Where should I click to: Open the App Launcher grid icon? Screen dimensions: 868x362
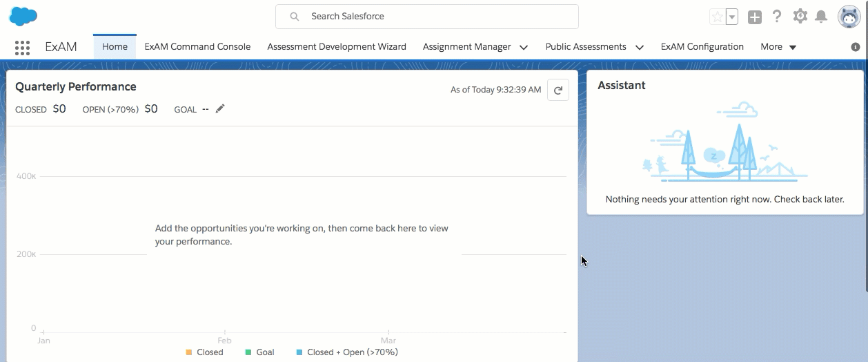point(22,48)
